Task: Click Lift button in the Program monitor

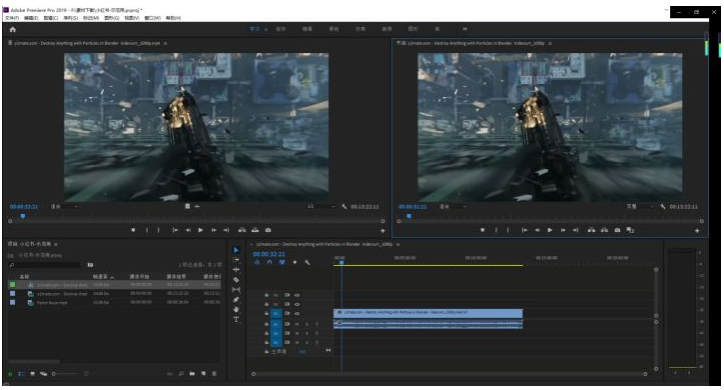Action: coord(591,230)
